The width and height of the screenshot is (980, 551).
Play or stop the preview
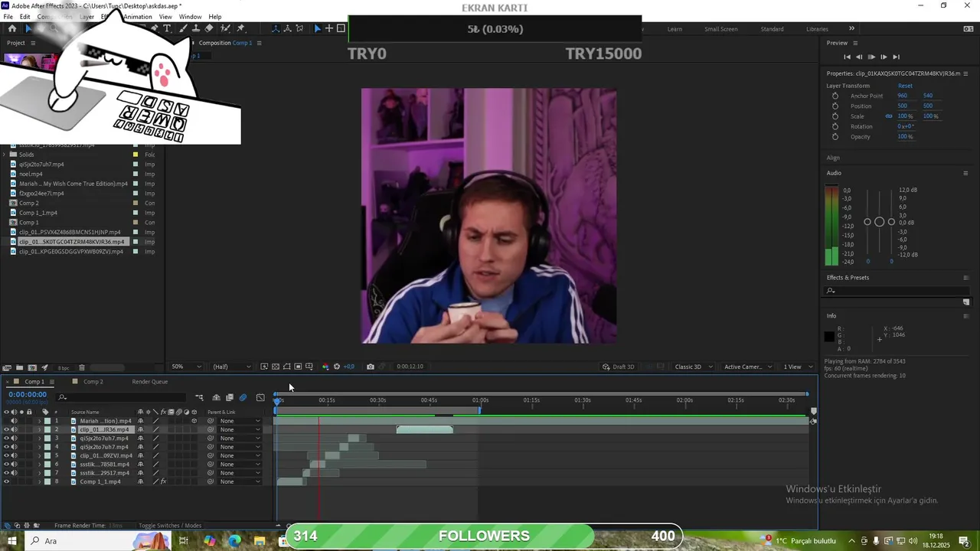pos(871,57)
